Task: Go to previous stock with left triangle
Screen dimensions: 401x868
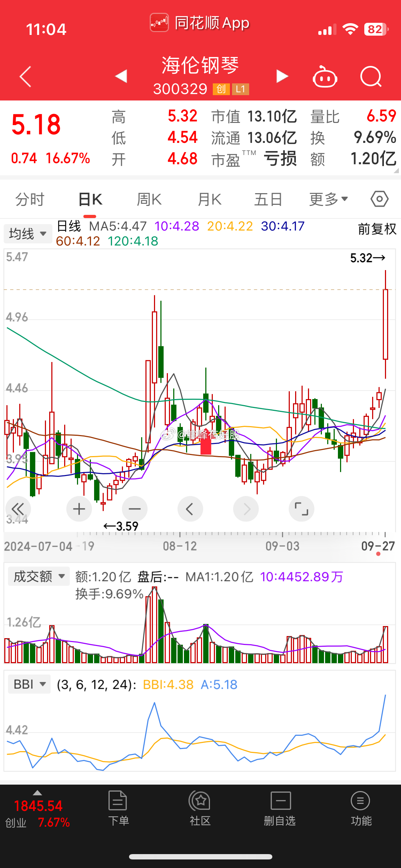Action: pos(121,76)
